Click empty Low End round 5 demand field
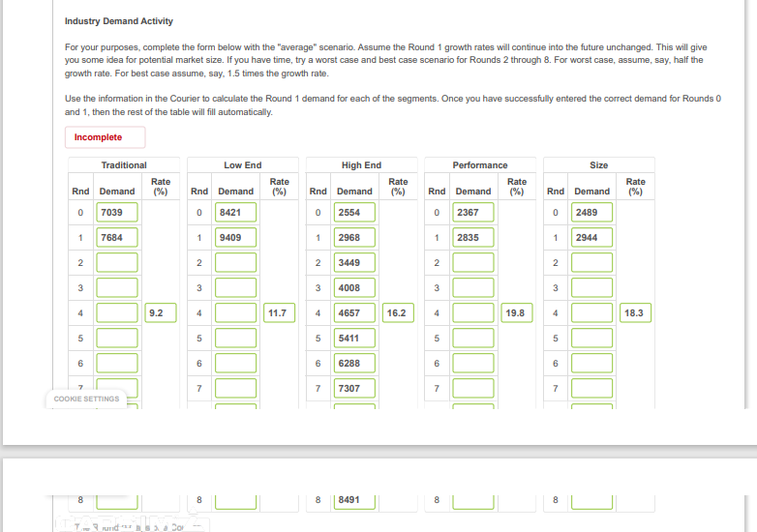 pos(235,338)
